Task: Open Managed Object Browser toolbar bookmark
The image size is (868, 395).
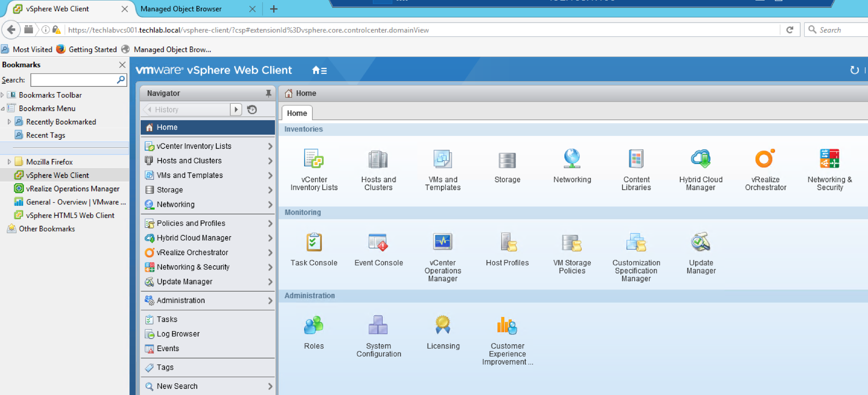Action: point(167,49)
